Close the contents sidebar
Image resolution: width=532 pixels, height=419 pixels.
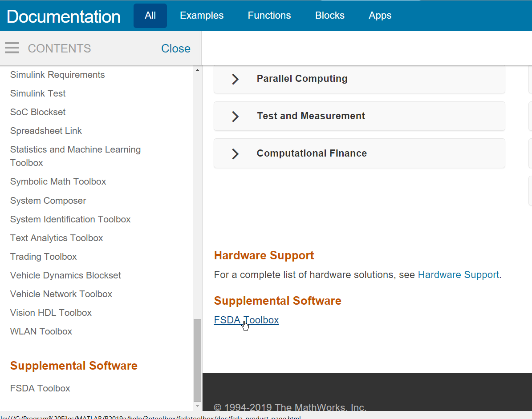(176, 48)
